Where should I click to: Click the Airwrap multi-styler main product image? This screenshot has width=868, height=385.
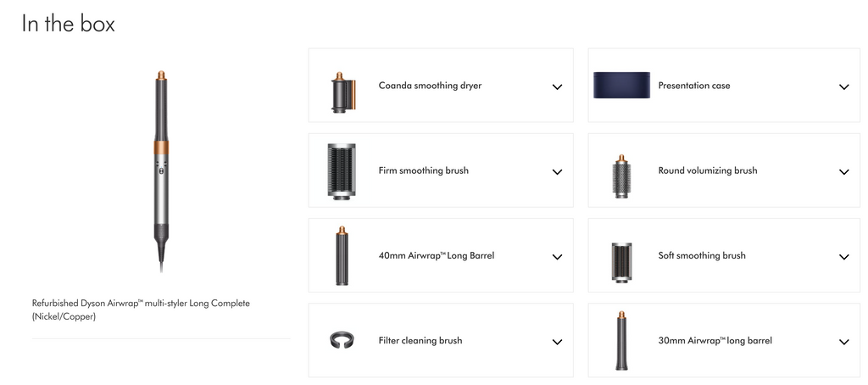pyautogui.click(x=161, y=171)
